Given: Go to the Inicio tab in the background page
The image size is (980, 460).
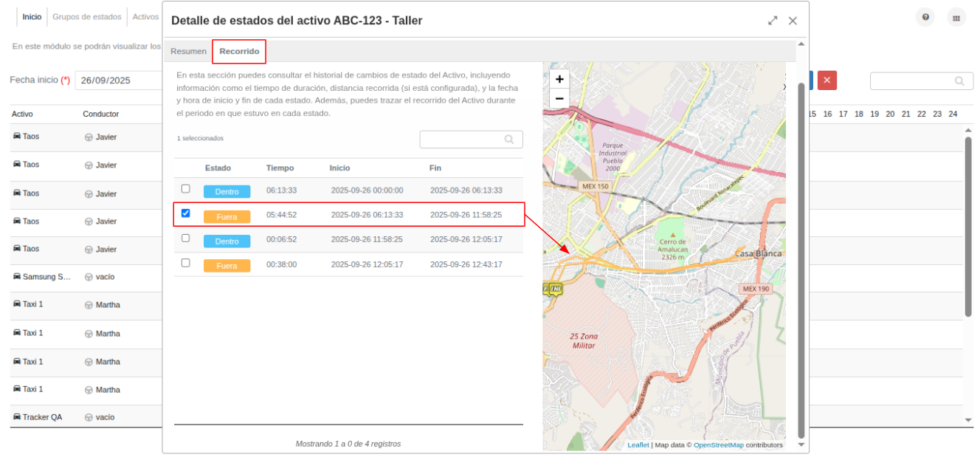Looking at the screenshot, I should (32, 17).
